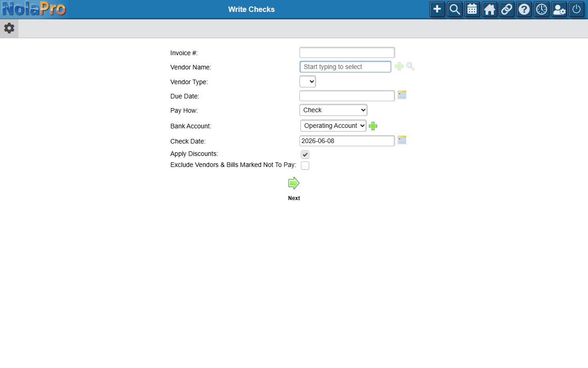588x368 pixels.
Task: Click the Apply Discounts label
Action: coord(194,154)
